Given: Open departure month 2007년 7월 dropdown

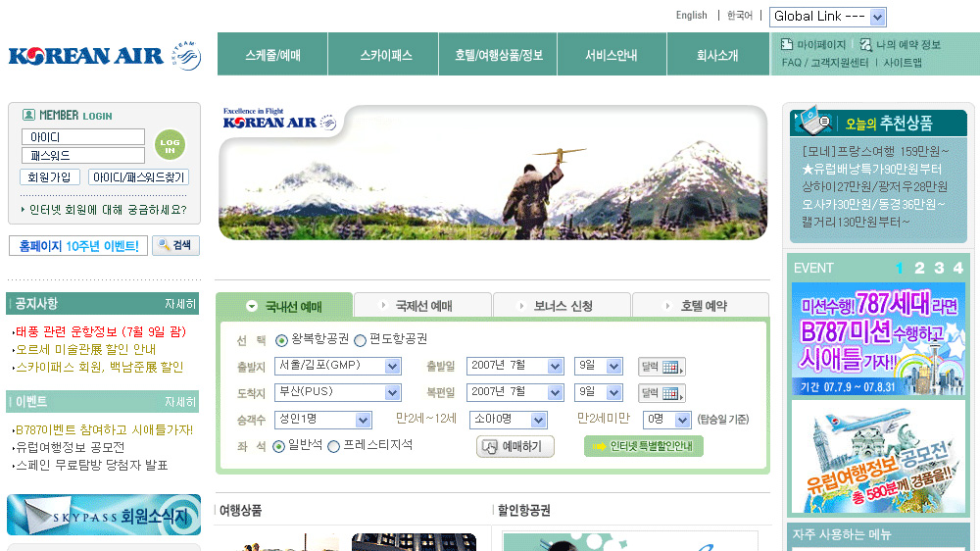Looking at the screenshot, I should pos(515,366).
